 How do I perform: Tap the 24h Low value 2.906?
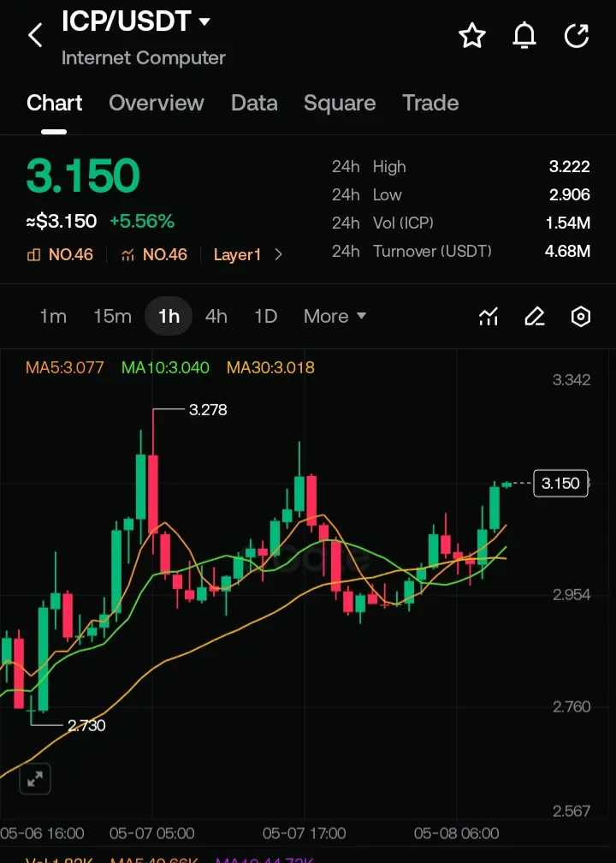(x=569, y=195)
